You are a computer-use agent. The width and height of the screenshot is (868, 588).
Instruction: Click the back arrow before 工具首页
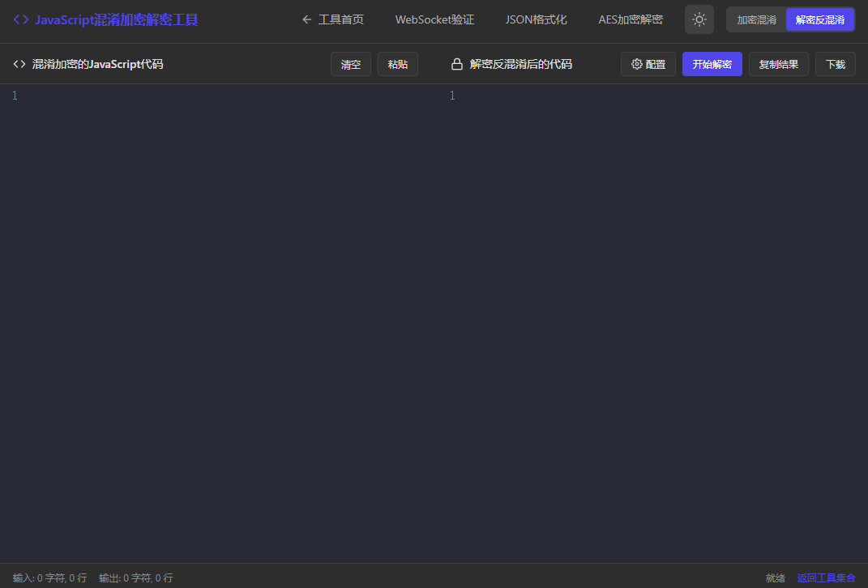[x=306, y=19]
